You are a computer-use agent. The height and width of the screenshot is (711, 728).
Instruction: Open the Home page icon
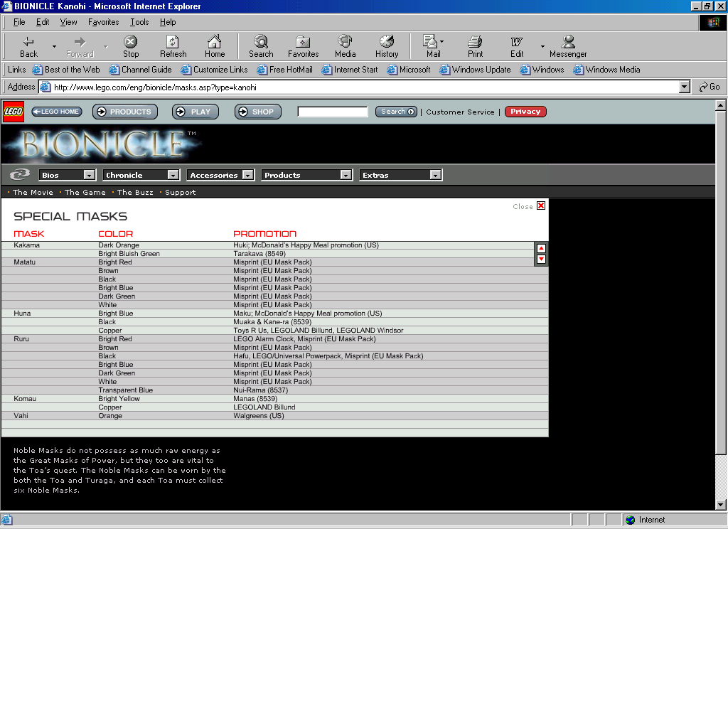pos(215,45)
